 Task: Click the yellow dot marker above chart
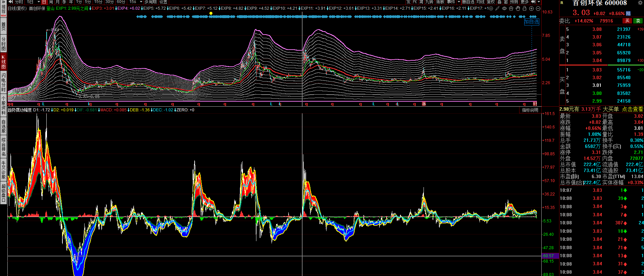pyautogui.click(x=211, y=13)
